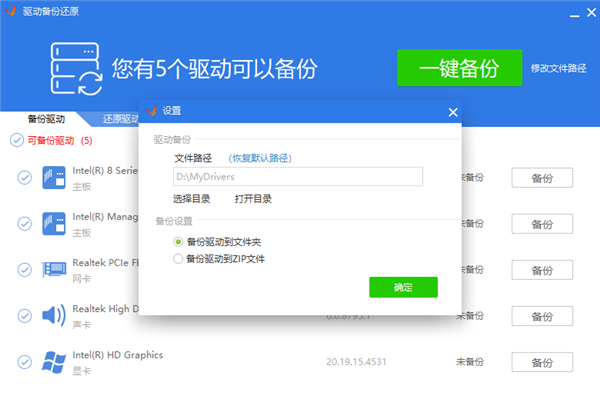Click 未备份 status of Intel HD Graphics
The image size is (600, 415).
[x=470, y=362]
